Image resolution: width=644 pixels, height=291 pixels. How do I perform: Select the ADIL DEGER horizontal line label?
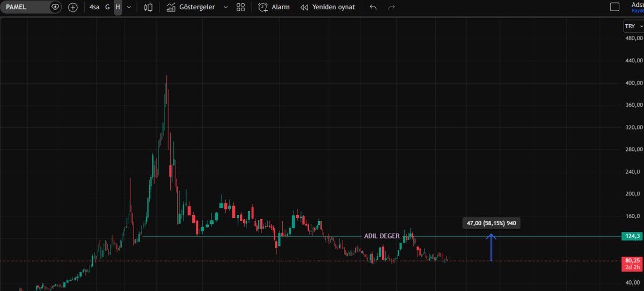[x=382, y=236]
